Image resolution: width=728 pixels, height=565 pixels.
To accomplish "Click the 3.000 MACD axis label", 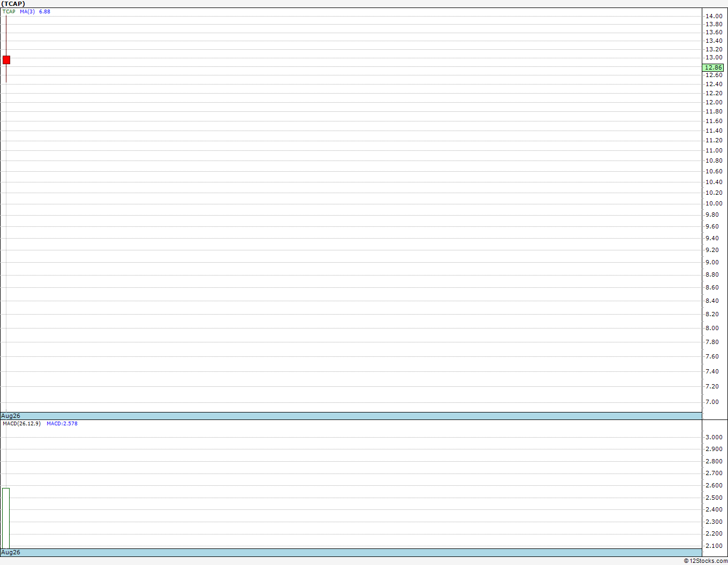I will [714, 437].
